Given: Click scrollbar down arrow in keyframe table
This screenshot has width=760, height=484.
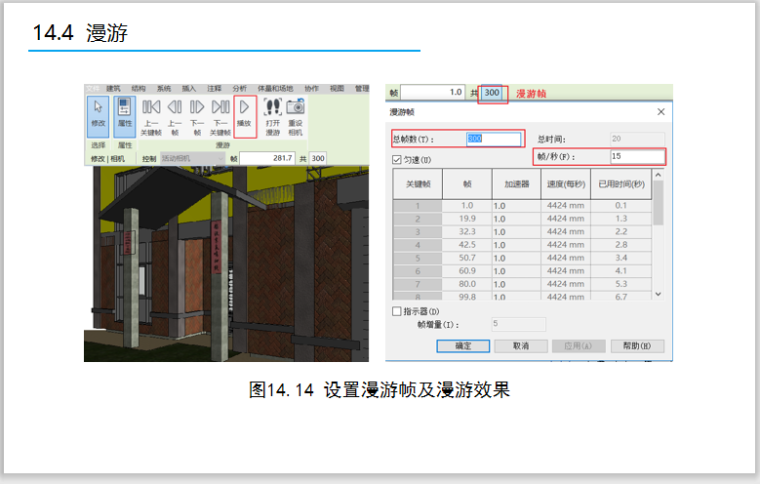Looking at the screenshot, I should click(x=658, y=294).
